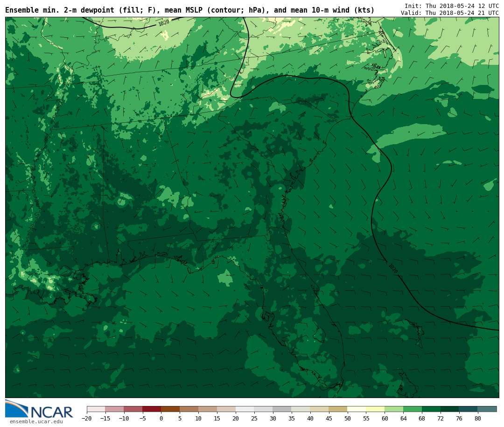
Task: Pick the dark red swatch between -5 and 0
Action: point(152,409)
